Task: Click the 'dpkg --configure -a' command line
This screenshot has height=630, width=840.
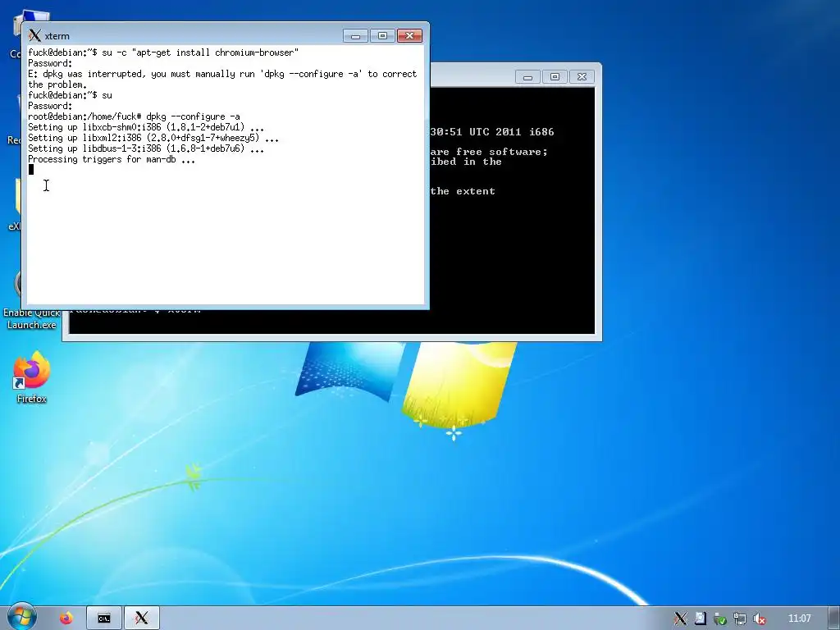Action: pos(134,116)
